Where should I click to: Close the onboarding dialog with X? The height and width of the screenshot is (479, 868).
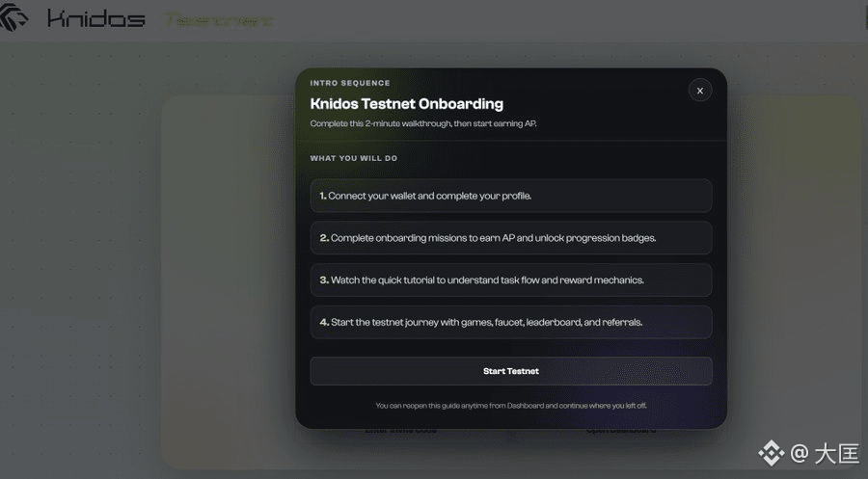tap(700, 91)
